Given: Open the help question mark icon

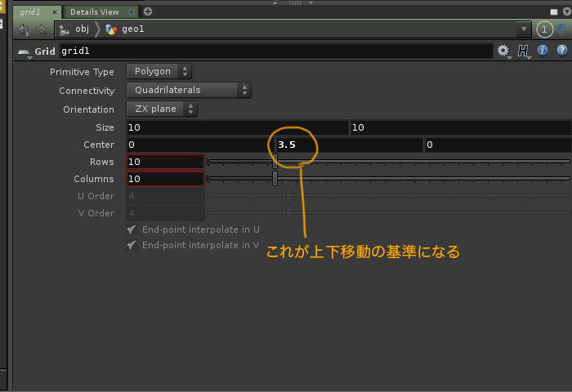Looking at the screenshot, I should [x=561, y=51].
